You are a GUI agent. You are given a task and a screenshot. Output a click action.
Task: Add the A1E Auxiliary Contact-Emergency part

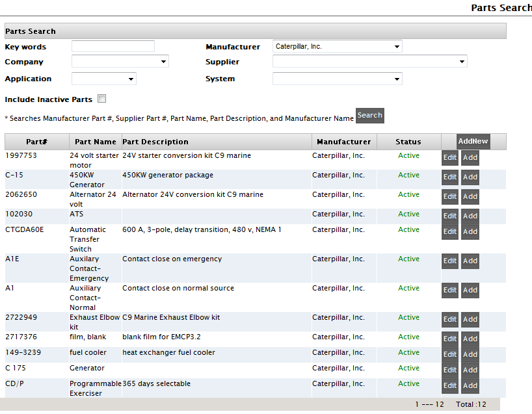pos(470,261)
